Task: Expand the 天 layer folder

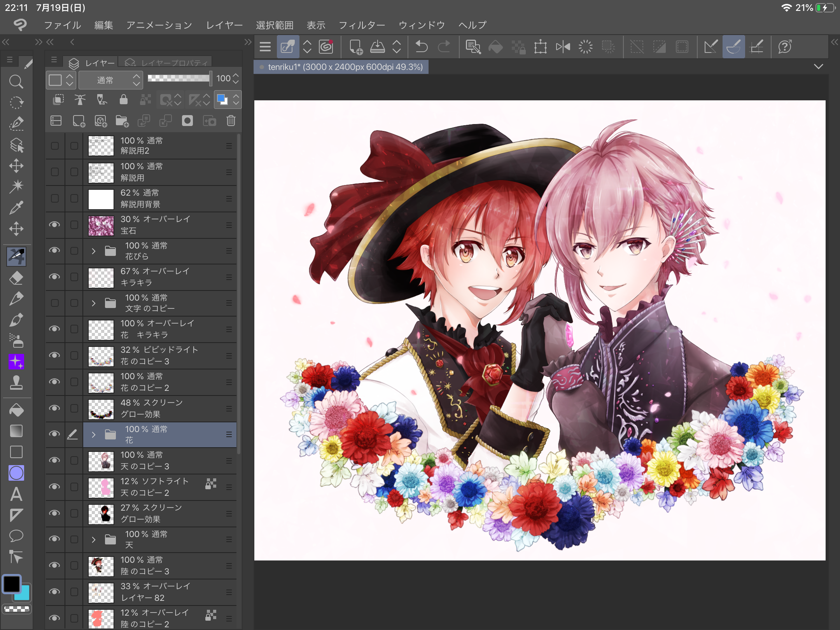Action: pyautogui.click(x=93, y=539)
